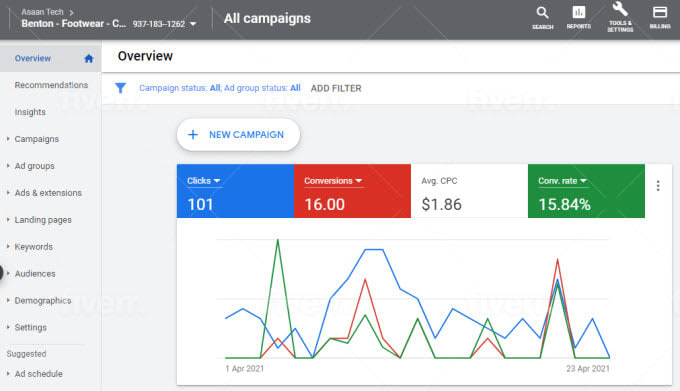This screenshot has height=391, width=680.
Task: Click the All campaigns header title
Action: (267, 19)
